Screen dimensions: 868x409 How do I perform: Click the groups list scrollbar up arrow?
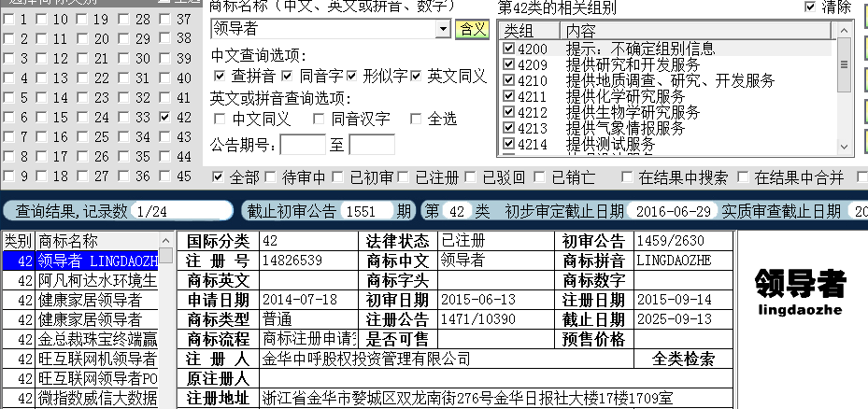coord(844,30)
